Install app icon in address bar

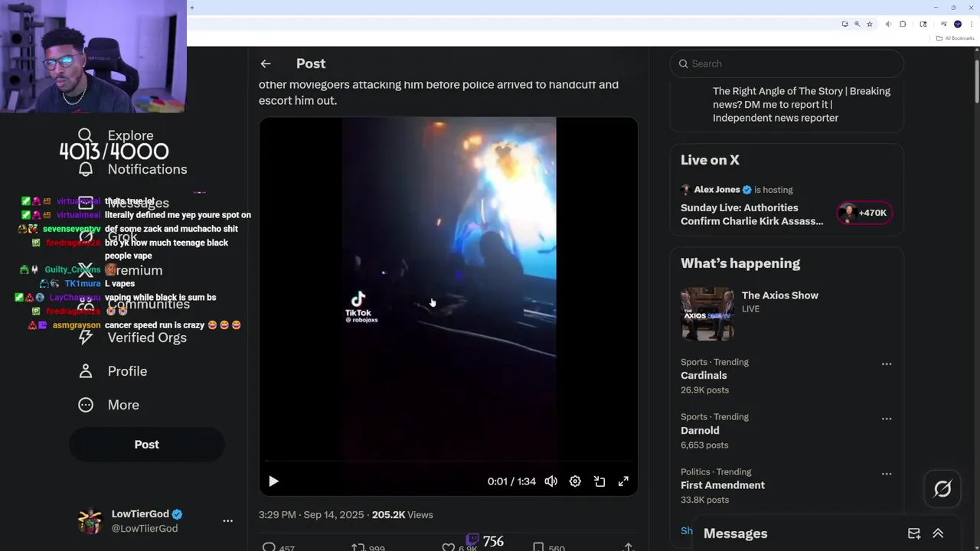844,24
